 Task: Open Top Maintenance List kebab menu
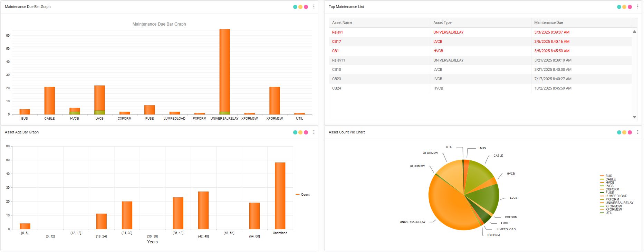637,7
